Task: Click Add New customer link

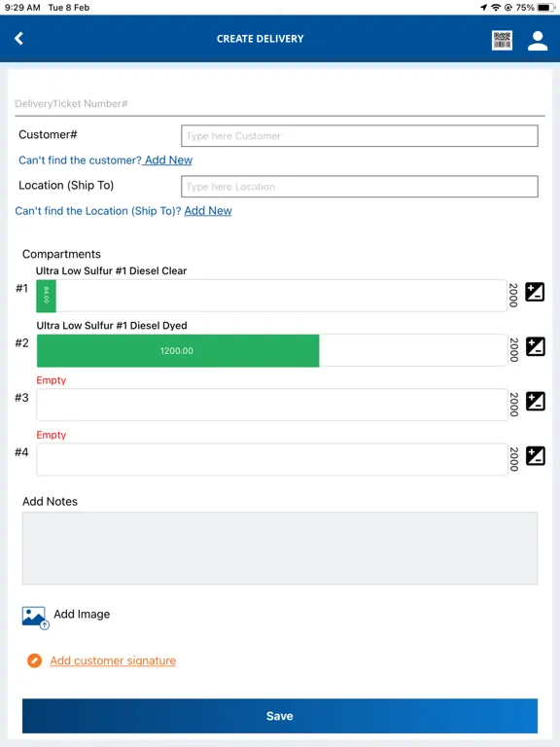Action: pos(168,160)
